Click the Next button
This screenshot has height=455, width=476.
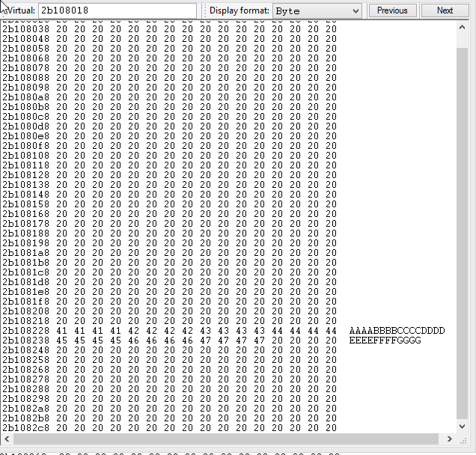point(445,10)
